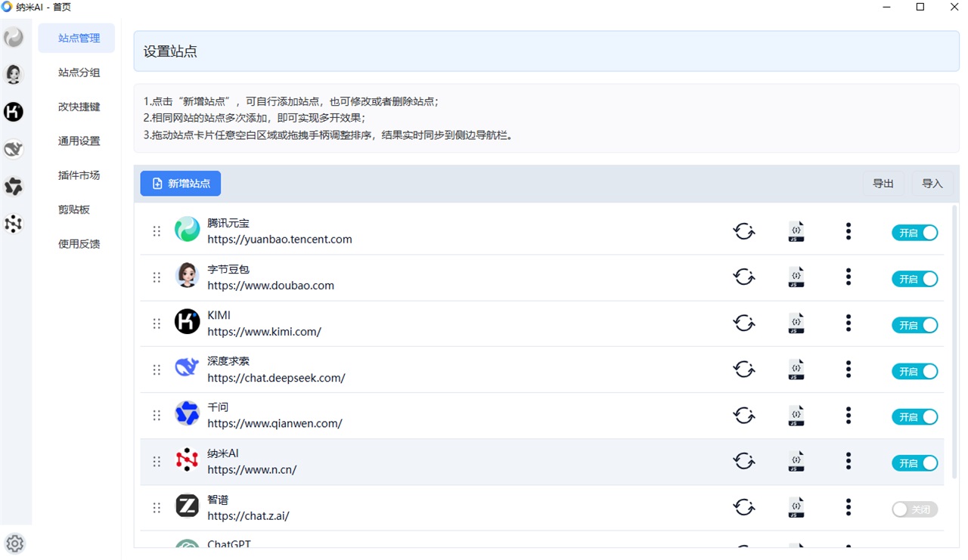Refresh the 千问 site

point(744,416)
